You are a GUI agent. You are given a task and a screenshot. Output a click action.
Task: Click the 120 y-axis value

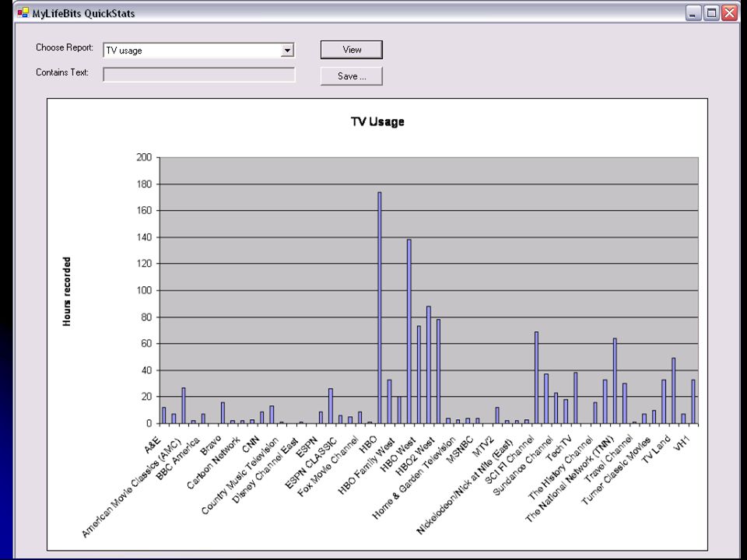coord(144,264)
